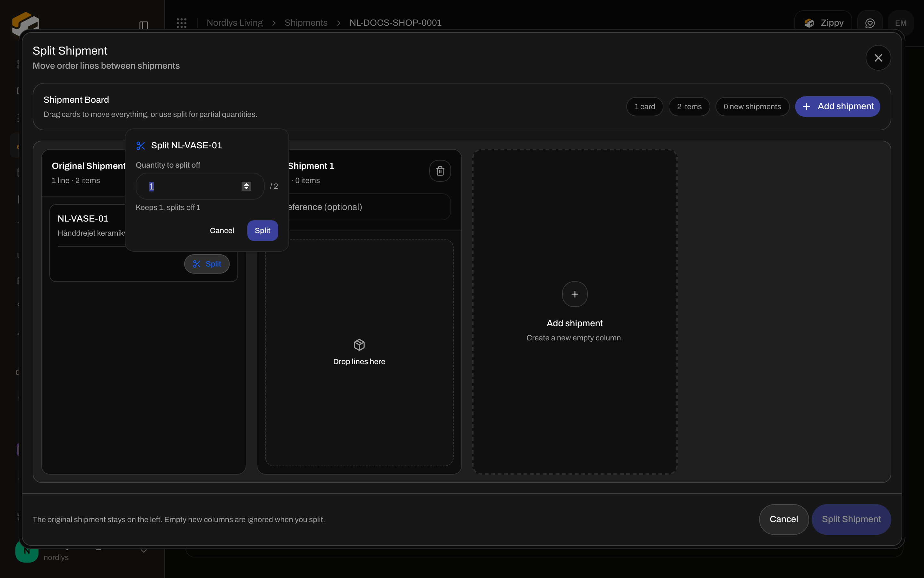924x578 pixels.
Task: Click the app logo in the sidebar
Action: pos(25,24)
